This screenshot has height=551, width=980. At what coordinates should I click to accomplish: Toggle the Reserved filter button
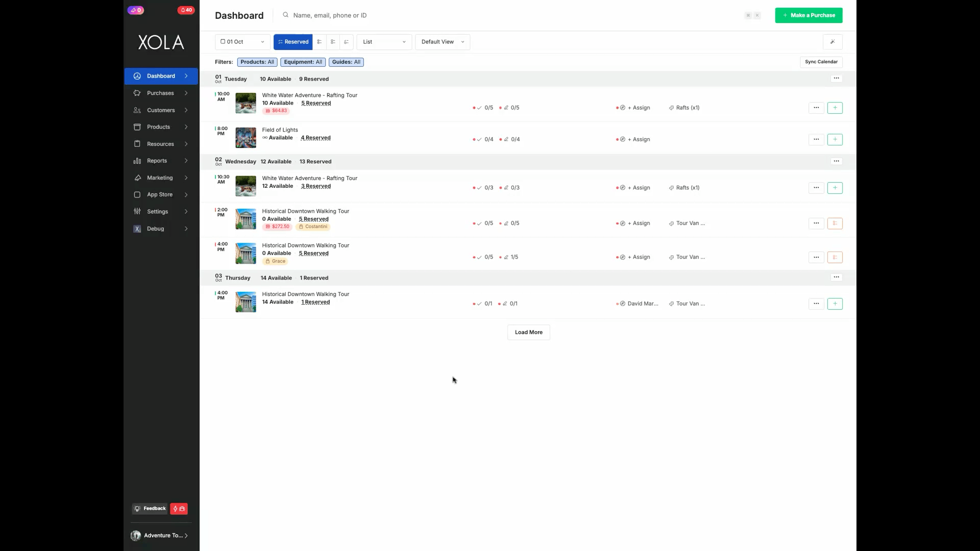click(x=293, y=42)
